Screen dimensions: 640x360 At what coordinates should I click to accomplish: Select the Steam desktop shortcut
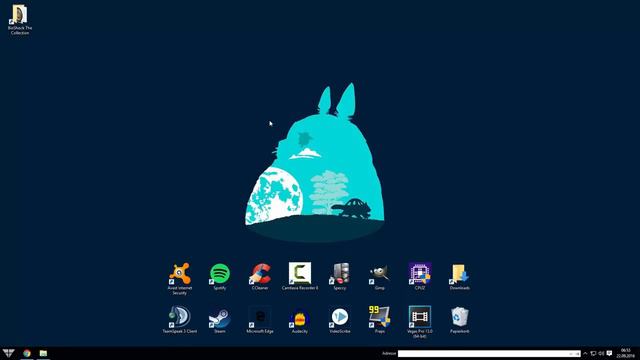click(220, 320)
